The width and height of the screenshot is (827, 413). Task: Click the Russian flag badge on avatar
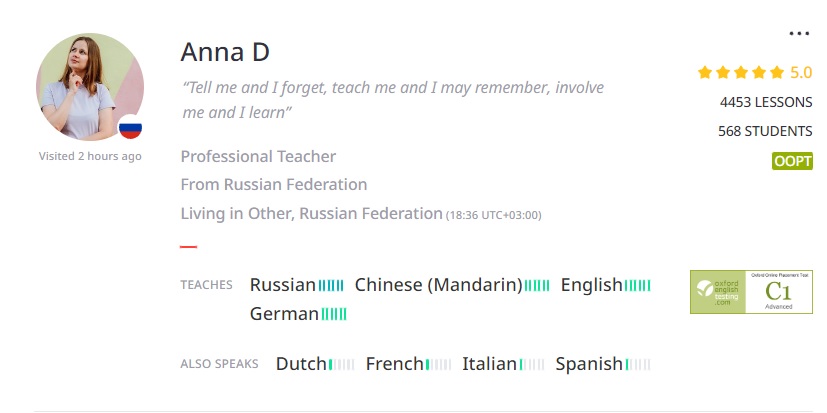[x=130, y=127]
